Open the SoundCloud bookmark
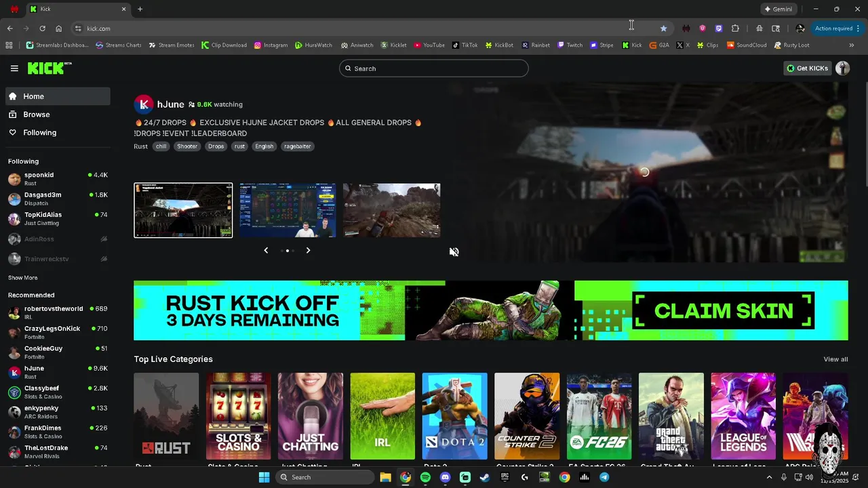Image resolution: width=868 pixels, height=488 pixels. point(747,45)
